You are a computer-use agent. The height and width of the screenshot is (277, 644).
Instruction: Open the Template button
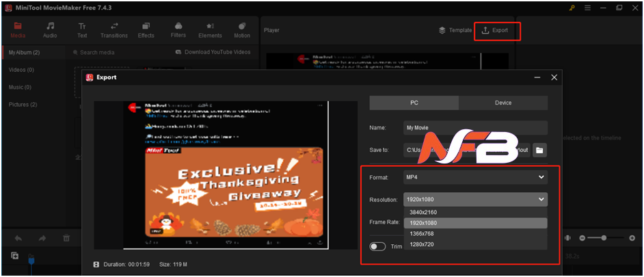pos(455,31)
